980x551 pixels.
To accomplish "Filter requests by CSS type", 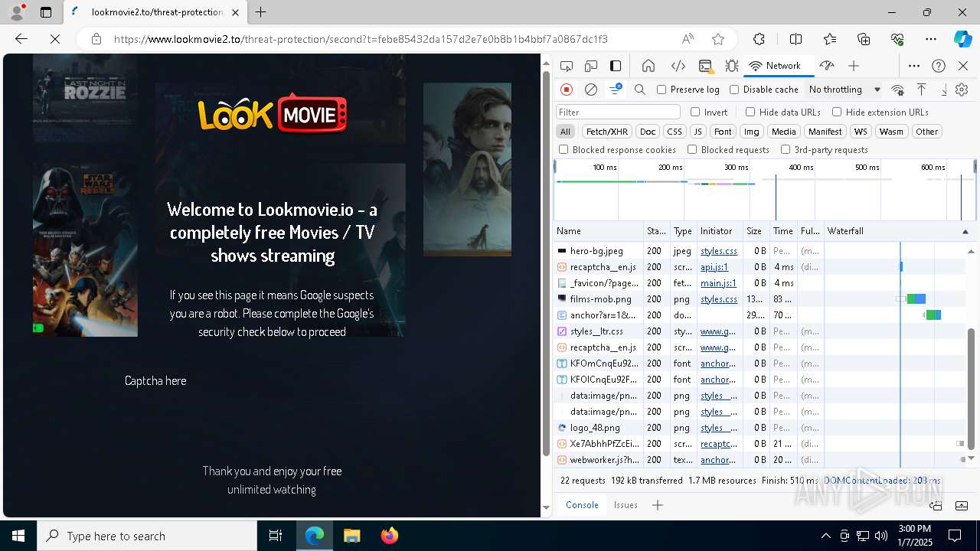I will (x=674, y=132).
